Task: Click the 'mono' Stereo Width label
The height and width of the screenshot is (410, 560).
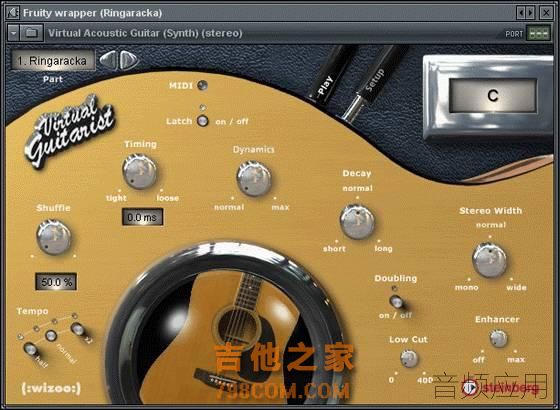Action: click(466, 288)
